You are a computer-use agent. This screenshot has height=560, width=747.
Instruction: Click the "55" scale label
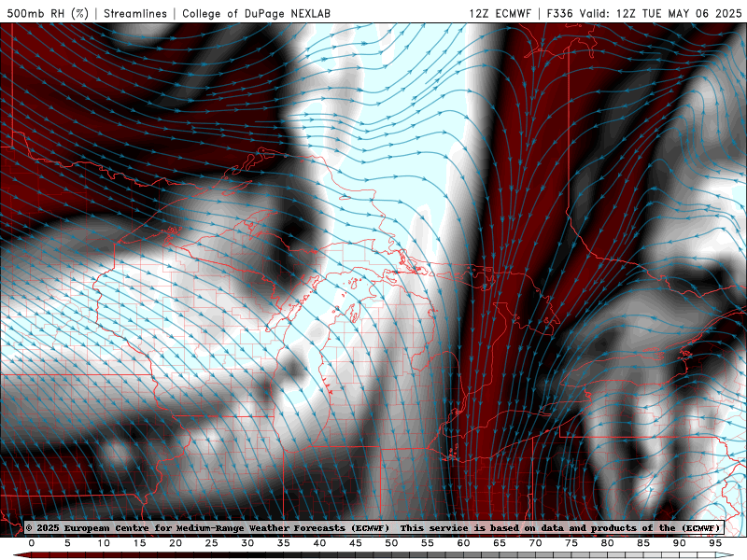(x=428, y=543)
